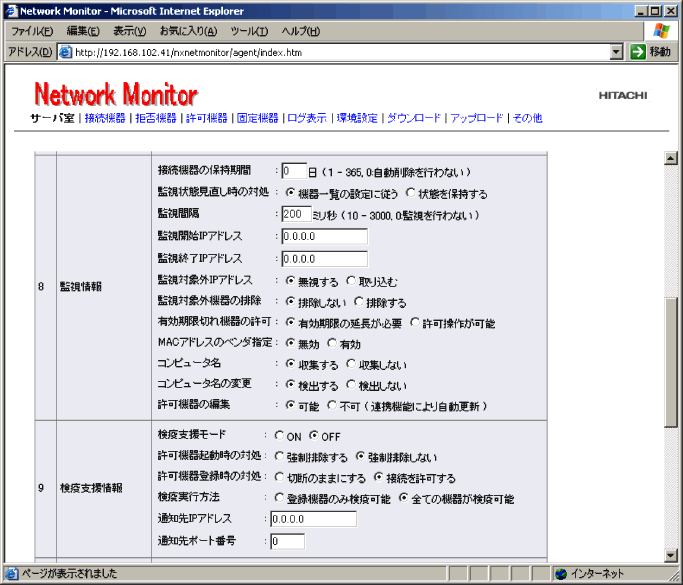Click the Windows flag logo

click(661, 31)
